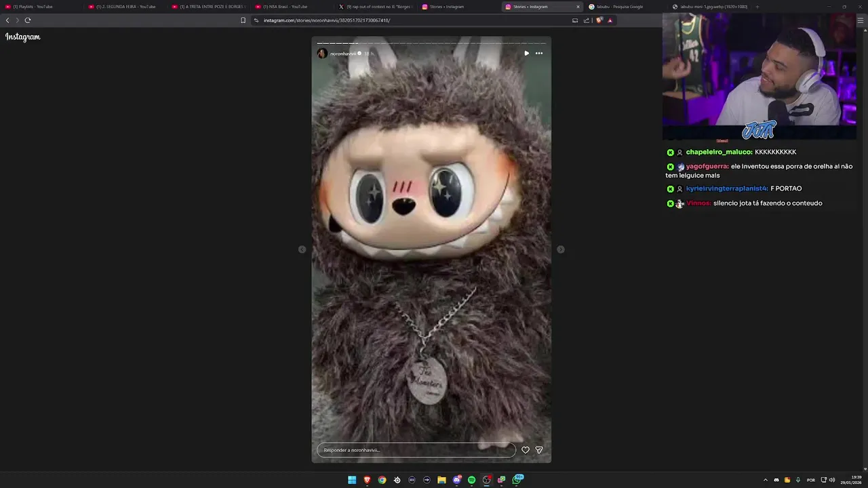The width and height of the screenshot is (868, 488).
Task: Click the Discord icon in system tray
Action: [x=776, y=480]
